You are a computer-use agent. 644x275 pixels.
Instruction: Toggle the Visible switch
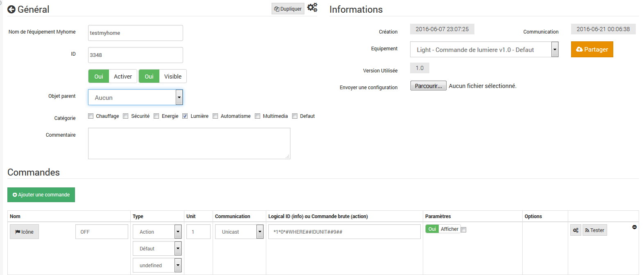pyautogui.click(x=163, y=77)
